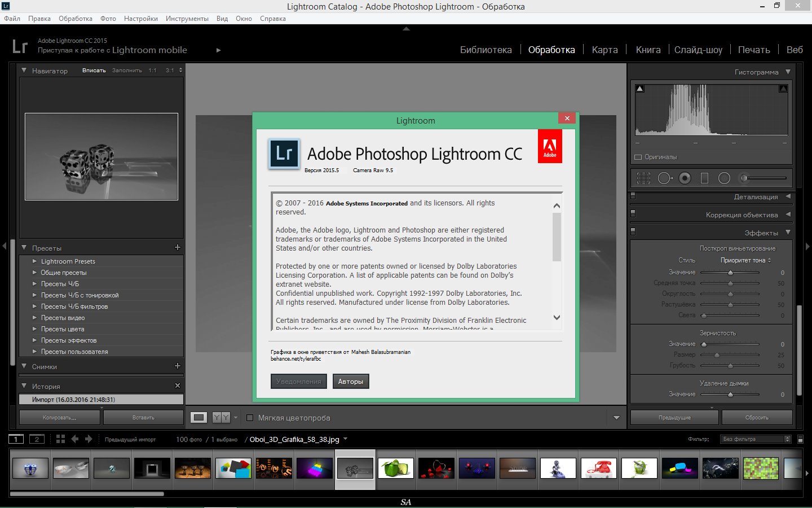Enable the Оригиналы checkbox
812x508 pixels.
click(638, 157)
